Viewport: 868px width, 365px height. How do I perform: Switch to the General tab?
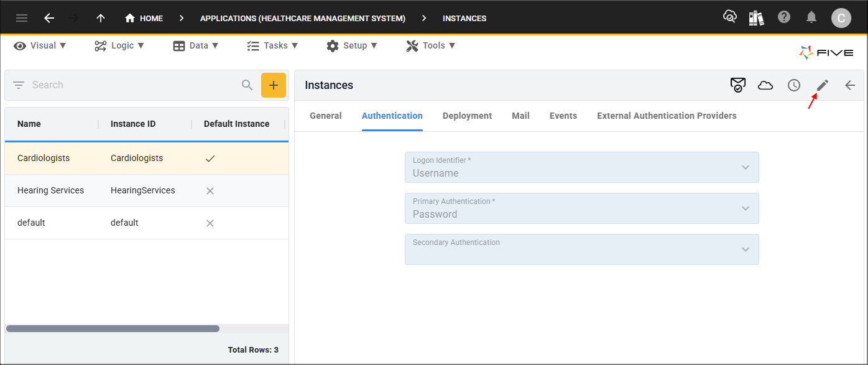pyautogui.click(x=326, y=116)
